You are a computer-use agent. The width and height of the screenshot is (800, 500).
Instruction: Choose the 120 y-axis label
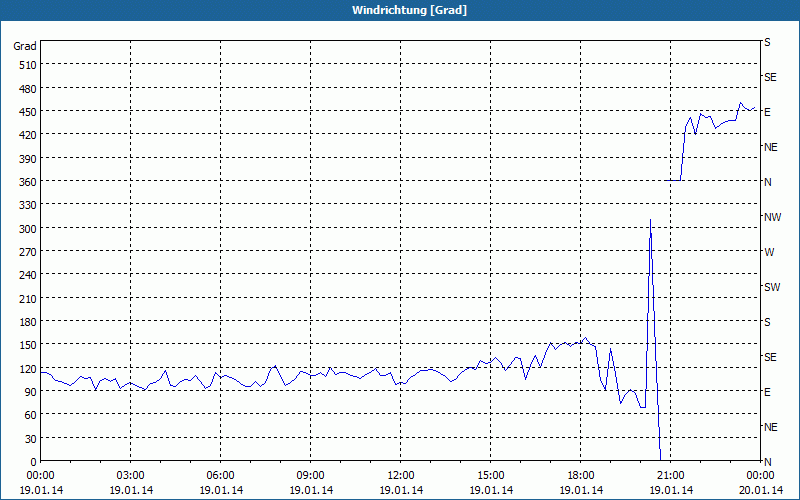28,369
